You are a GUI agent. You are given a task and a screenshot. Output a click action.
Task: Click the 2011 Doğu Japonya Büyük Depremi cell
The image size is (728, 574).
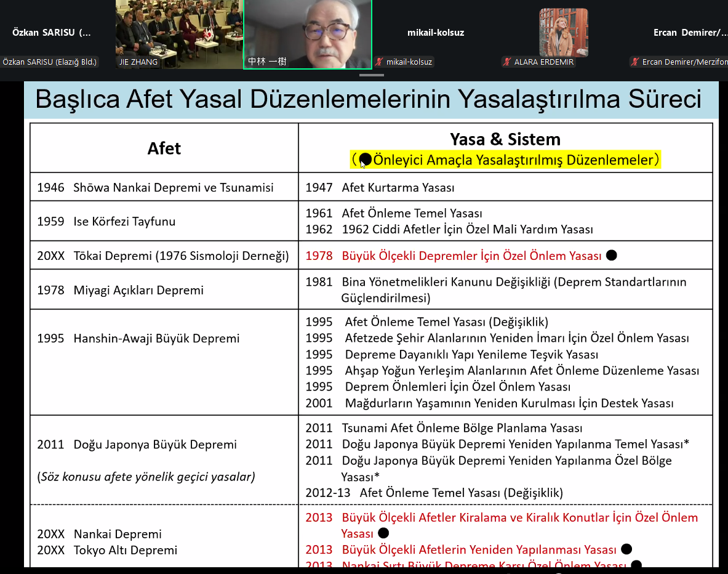pos(137,445)
